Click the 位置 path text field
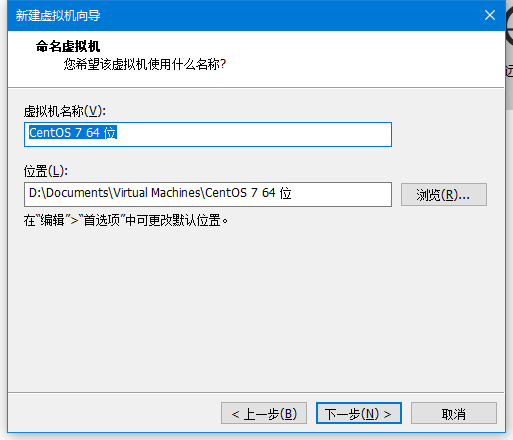The image size is (513, 440). pos(208,194)
